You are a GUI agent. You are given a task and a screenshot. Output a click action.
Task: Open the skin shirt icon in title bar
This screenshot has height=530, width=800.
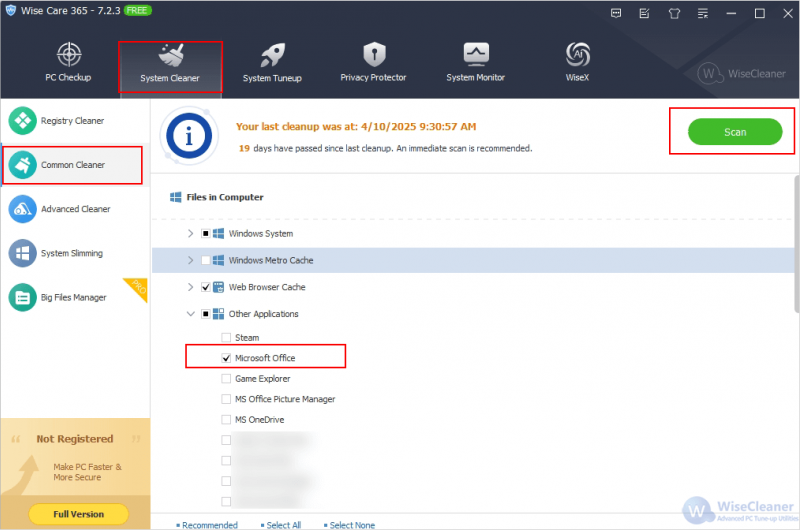tap(674, 14)
